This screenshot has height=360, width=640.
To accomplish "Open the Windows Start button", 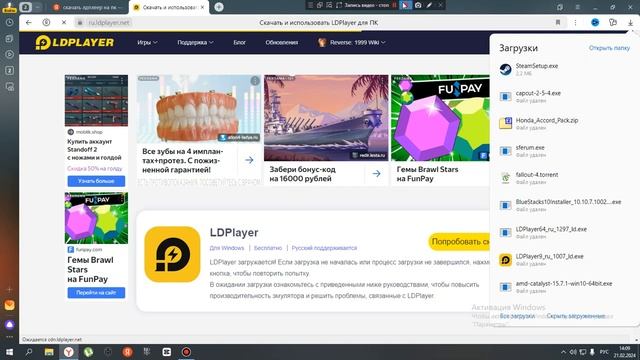I will pos(9,352).
